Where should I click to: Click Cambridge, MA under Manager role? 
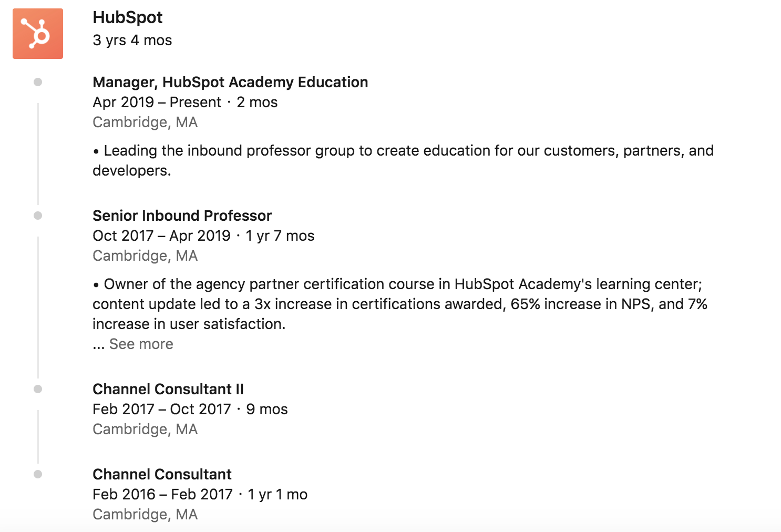coord(145,122)
